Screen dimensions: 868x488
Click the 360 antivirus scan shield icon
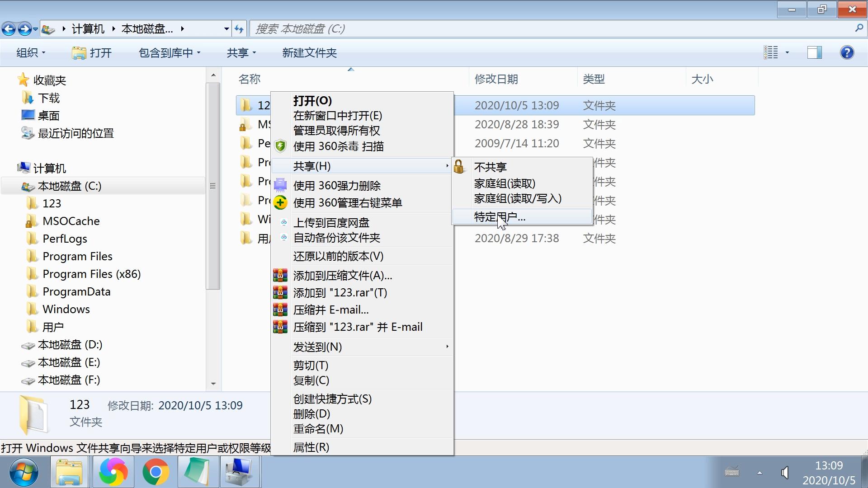[x=280, y=146]
